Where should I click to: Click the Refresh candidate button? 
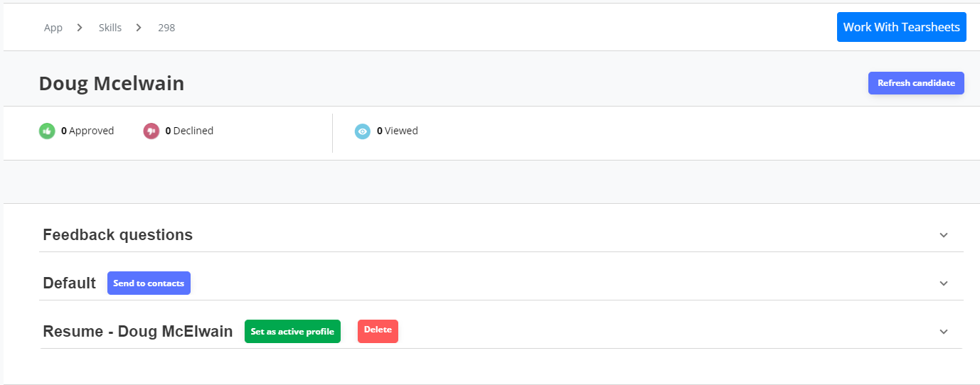(x=916, y=83)
